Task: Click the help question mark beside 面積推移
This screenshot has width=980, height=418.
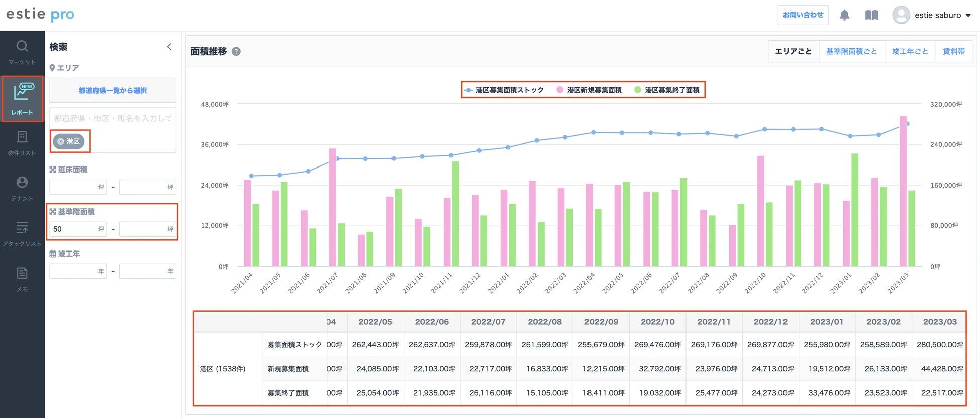Action: tap(236, 51)
